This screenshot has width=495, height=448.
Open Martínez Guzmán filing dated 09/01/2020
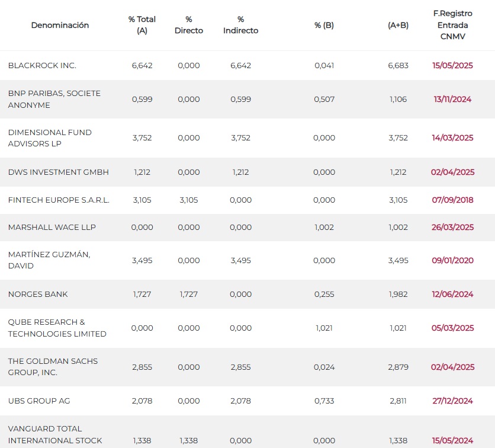pos(452,260)
